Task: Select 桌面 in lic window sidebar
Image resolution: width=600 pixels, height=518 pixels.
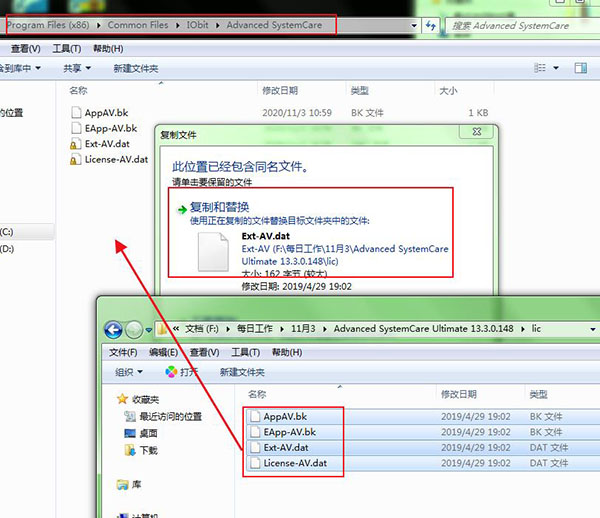Action: pos(141,433)
